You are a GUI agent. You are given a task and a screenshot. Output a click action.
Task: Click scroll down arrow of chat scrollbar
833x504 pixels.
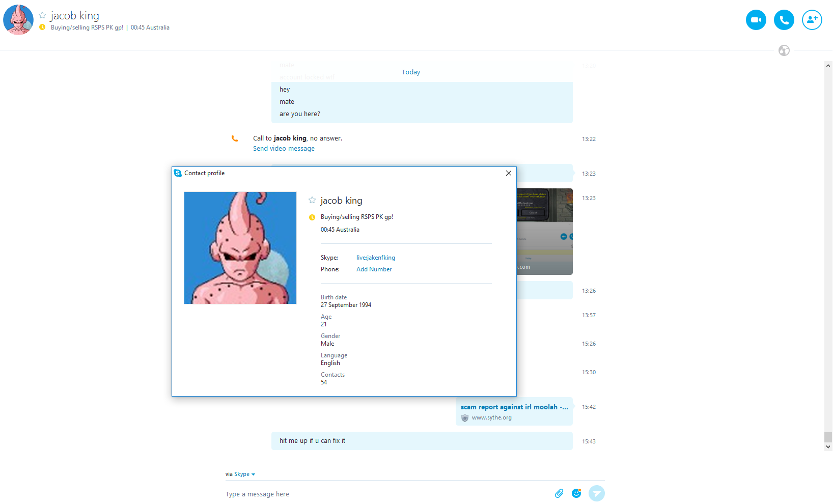(x=828, y=447)
